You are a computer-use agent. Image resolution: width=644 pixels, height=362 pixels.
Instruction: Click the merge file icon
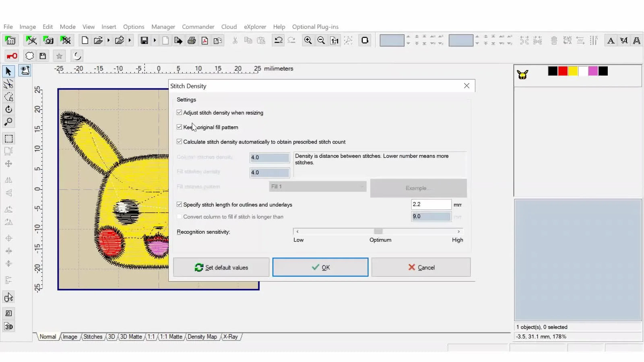pos(120,40)
